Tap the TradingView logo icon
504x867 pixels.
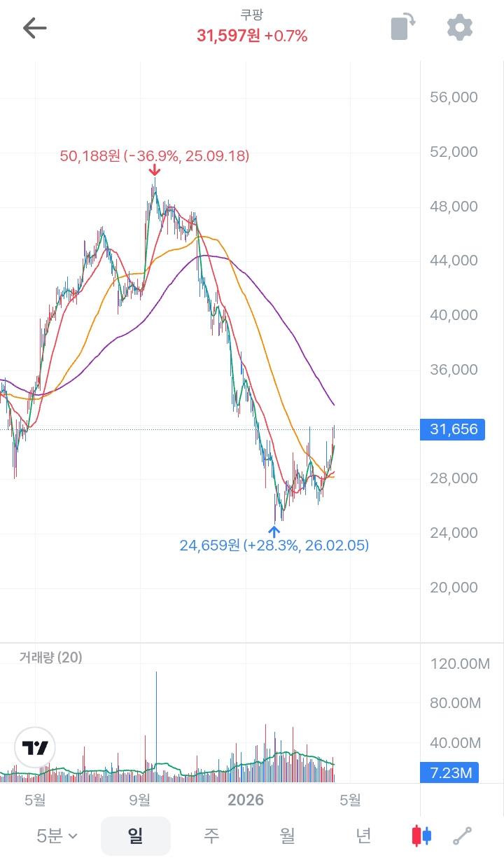(35, 747)
